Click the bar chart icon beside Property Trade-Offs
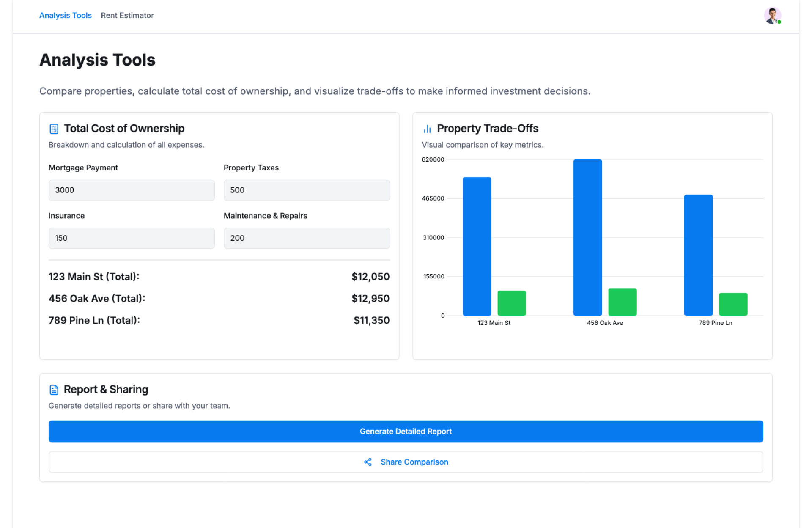Screen dimensions: 812x528 pos(427,129)
